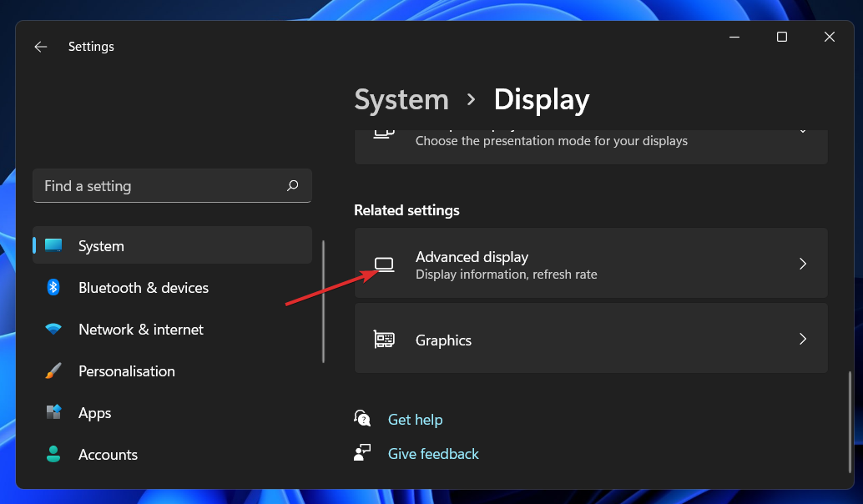Image resolution: width=863 pixels, height=504 pixels.
Task: Open the Graphics chevron arrow
Action: coord(803,339)
